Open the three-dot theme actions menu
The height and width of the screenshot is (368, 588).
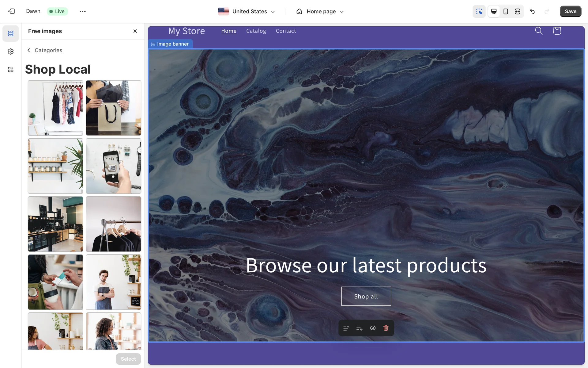(83, 11)
